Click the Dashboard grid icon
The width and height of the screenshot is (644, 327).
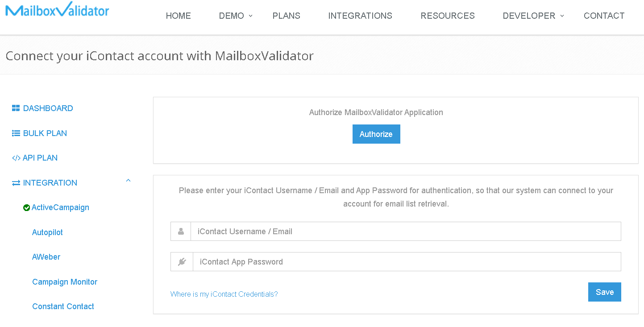(16, 108)
